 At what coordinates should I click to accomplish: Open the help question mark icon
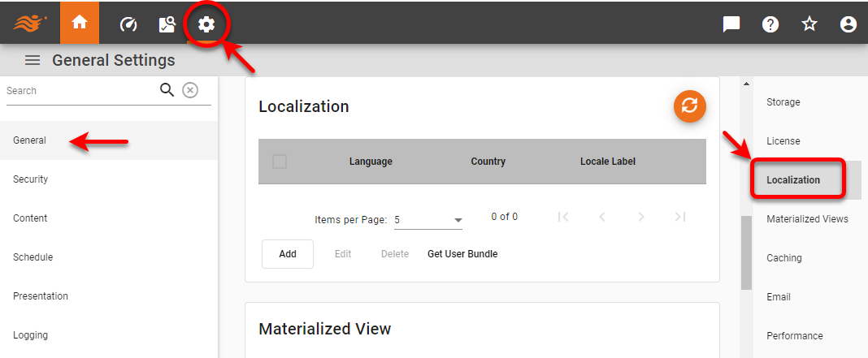[x=770, y=24]
